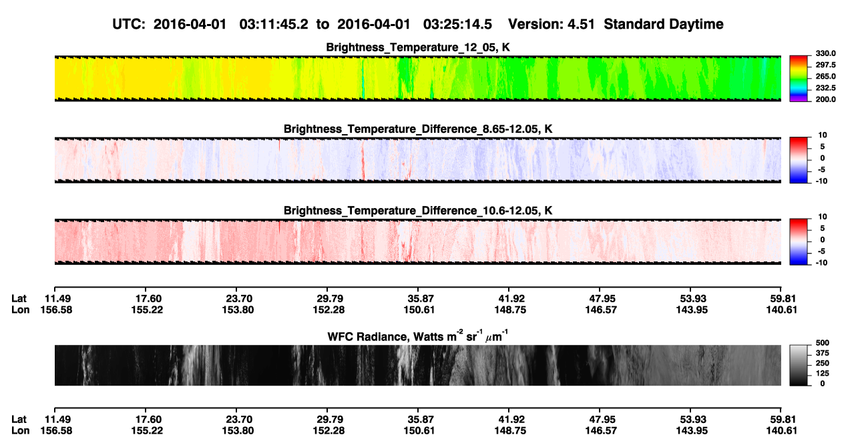The height and width of the screenshot is (445, 868).
Task: Click the Brightness_Temperature_12_05 panel title
Action: click(x=417, y=47)
